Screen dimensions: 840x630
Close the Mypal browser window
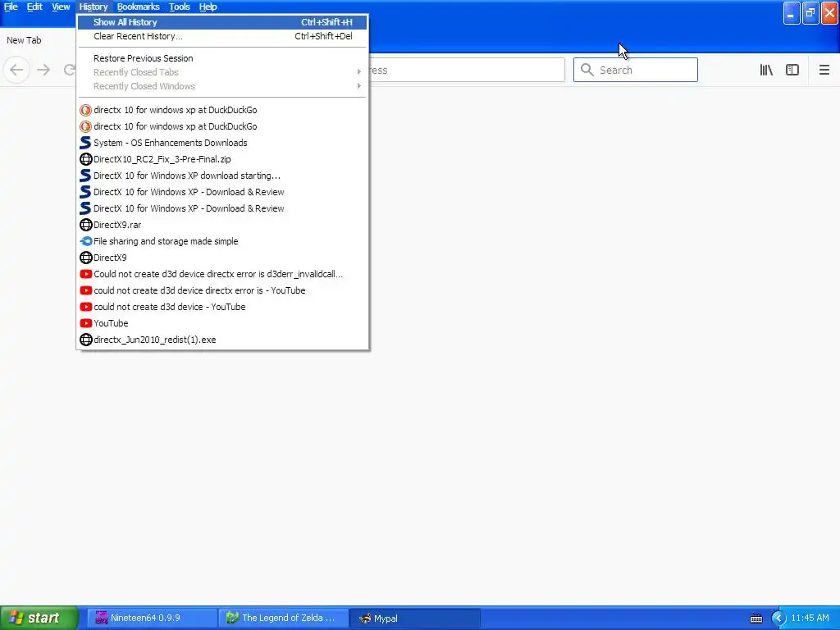830,13
